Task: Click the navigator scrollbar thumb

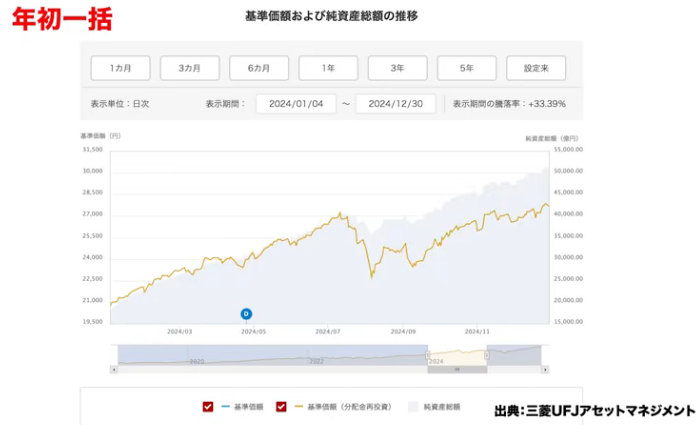Action: click(456, 369)
